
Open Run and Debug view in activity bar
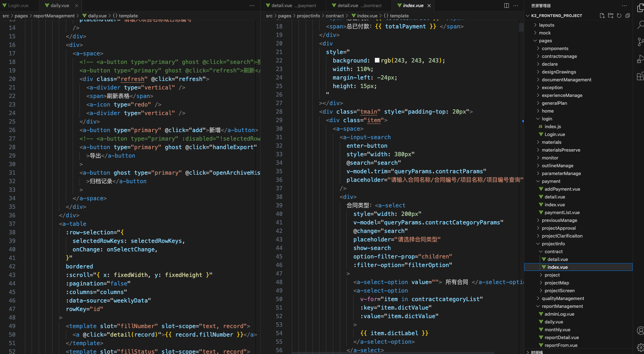click(640, 59)
